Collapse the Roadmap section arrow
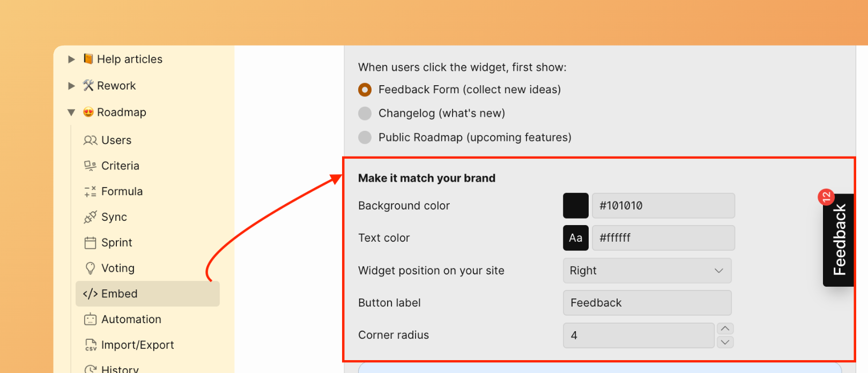The image size is (868, 373). 71,113
